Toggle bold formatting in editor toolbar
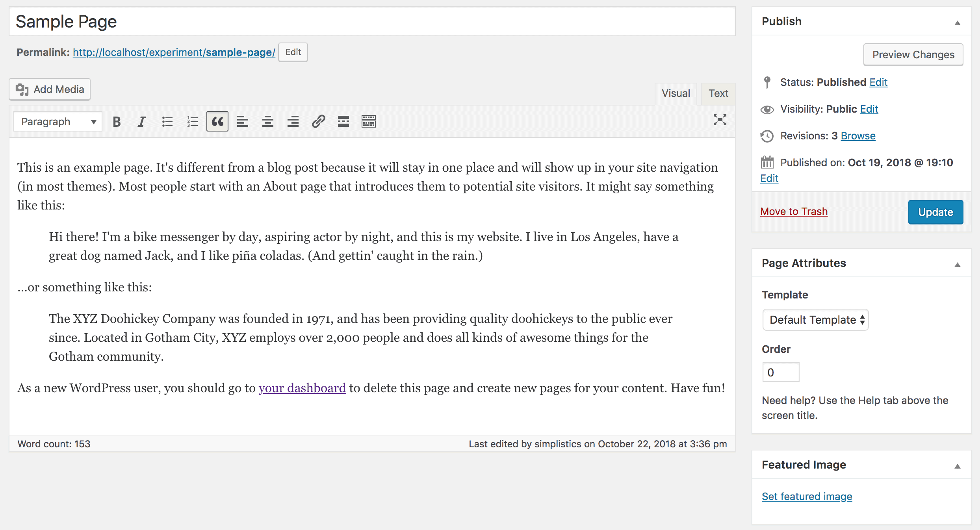The width and height of the screenshot is (980, 530). pyautogui.click(x=117, y=122)
